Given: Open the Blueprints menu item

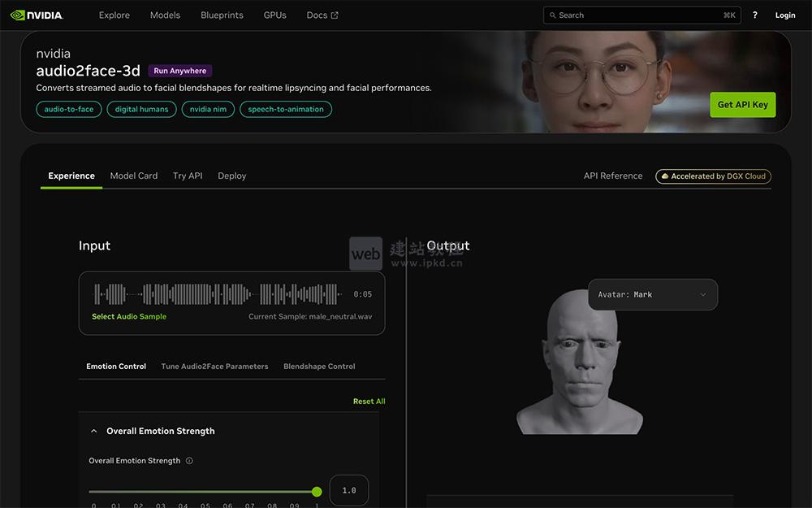Looking at the screenshot, I should pos(222,15).
